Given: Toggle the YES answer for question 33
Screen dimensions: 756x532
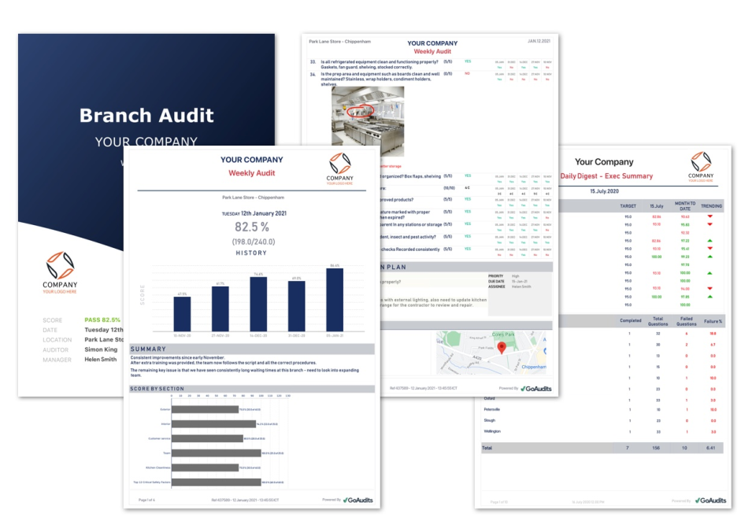Looking at the screenshot, I should 467,61.
